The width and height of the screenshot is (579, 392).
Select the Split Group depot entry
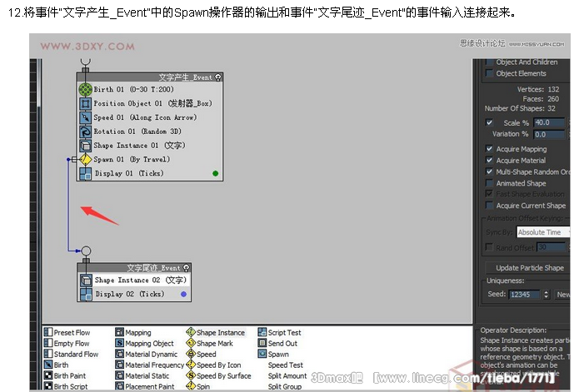[285, 386]
